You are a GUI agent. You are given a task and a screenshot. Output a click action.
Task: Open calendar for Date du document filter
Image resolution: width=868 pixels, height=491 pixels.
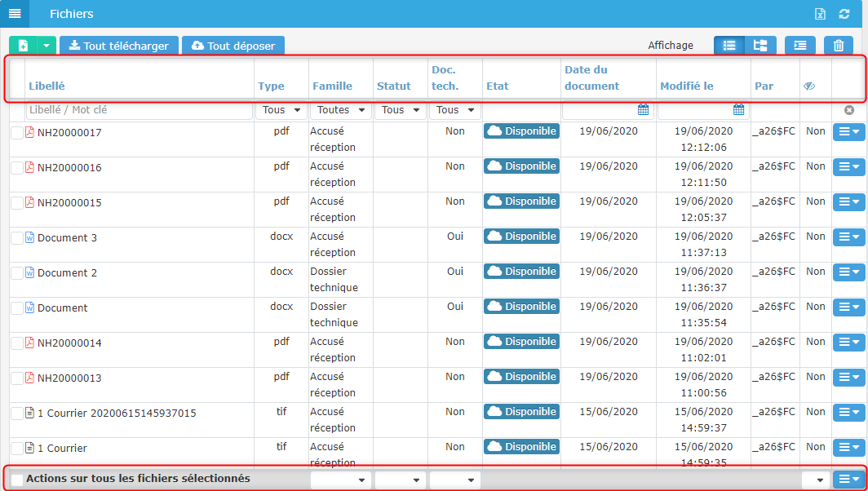click(643, 110)
